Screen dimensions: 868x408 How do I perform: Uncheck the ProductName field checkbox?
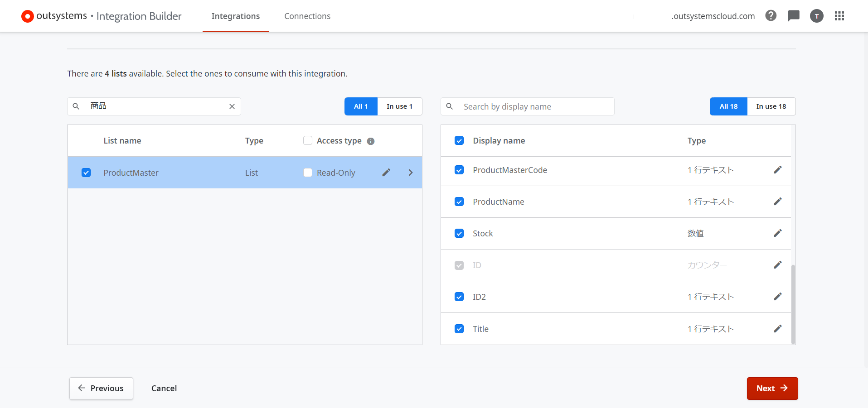459,202
